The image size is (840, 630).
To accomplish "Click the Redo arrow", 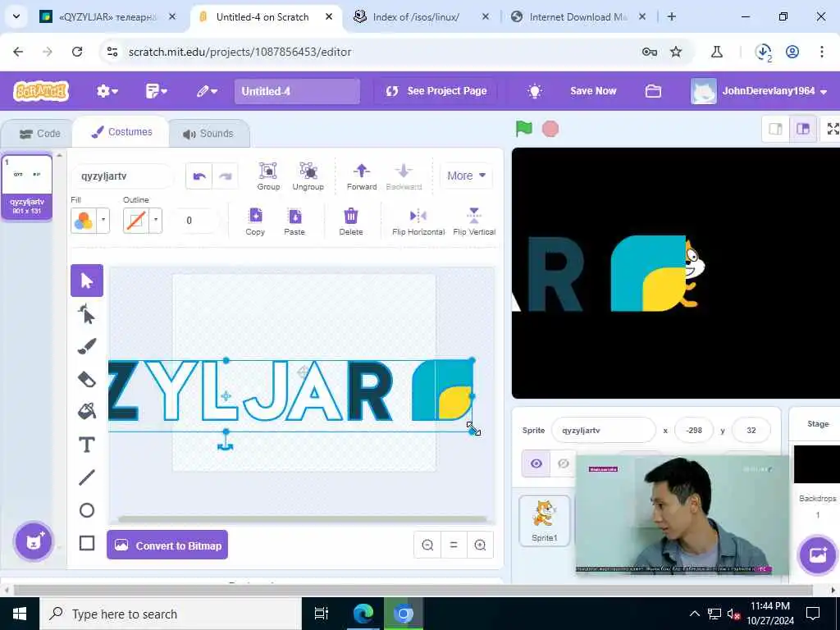I will point(226,176).
